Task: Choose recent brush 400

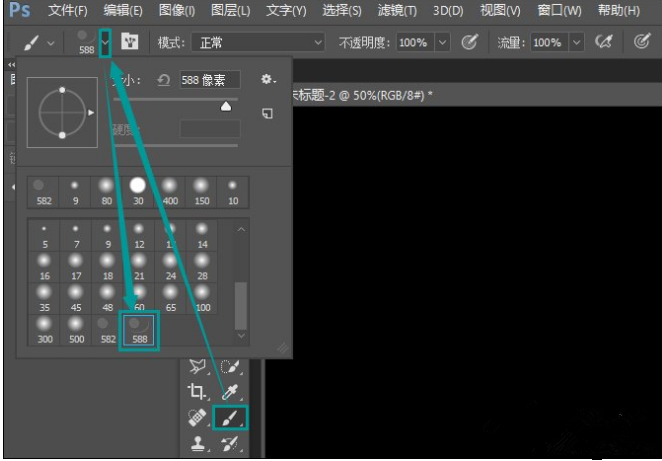Action: click(x=170, y=193)
